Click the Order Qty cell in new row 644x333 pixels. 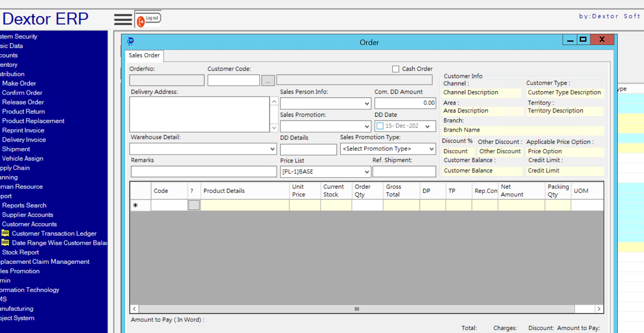(368, 205)
